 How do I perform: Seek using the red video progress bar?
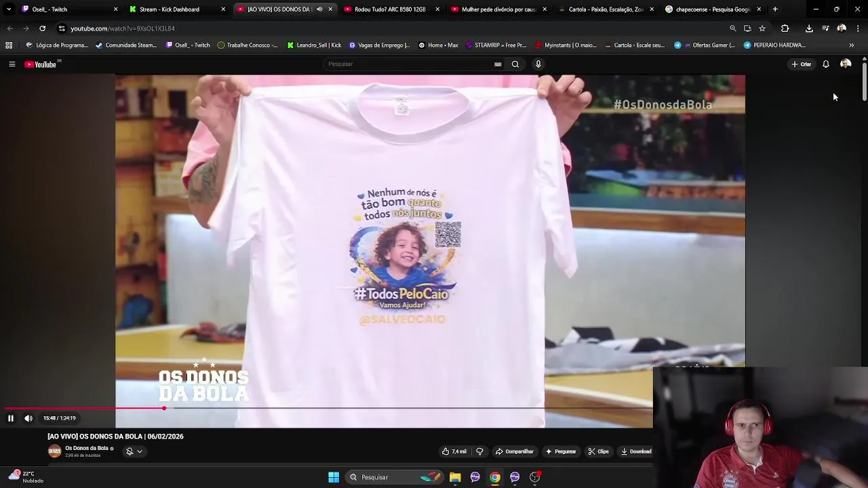328,408
